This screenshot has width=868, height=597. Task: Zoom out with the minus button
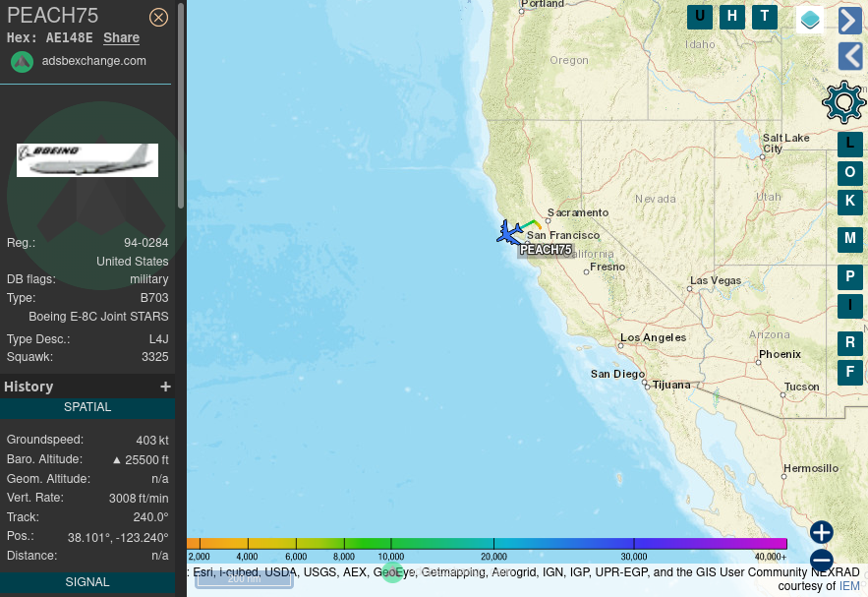click(x=822, y=560)
